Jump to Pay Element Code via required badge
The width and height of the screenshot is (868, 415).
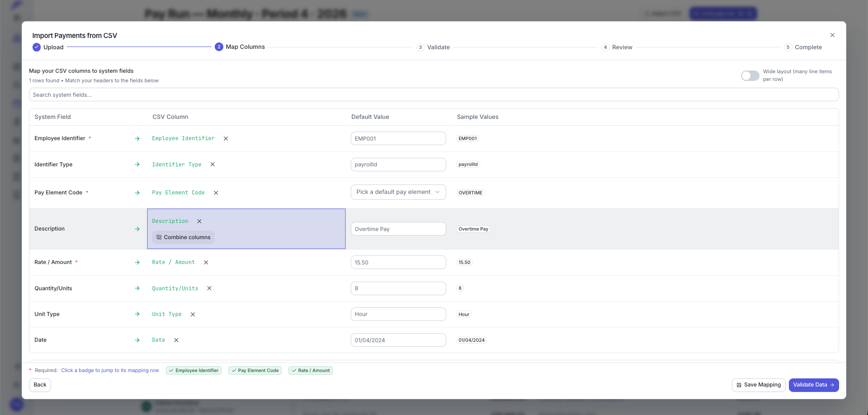pyautogui.click(x=255, y=371)
